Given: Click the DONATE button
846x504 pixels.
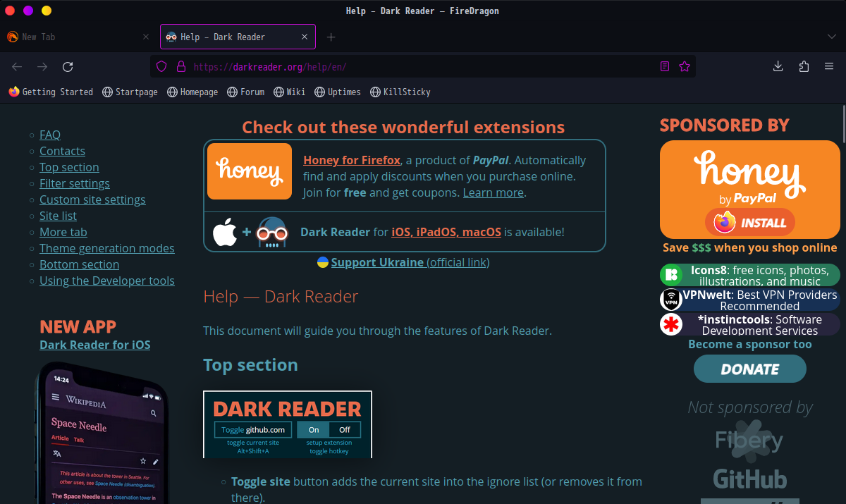Looking at the screenshot, I should point(750,369).
